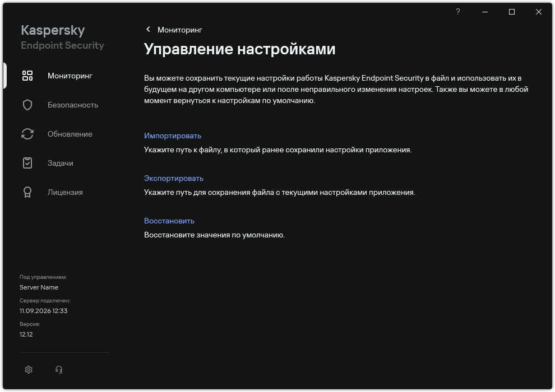This screenshot has height=392, width=555.
Task: Click the Восстановить link
Action: 169,221
